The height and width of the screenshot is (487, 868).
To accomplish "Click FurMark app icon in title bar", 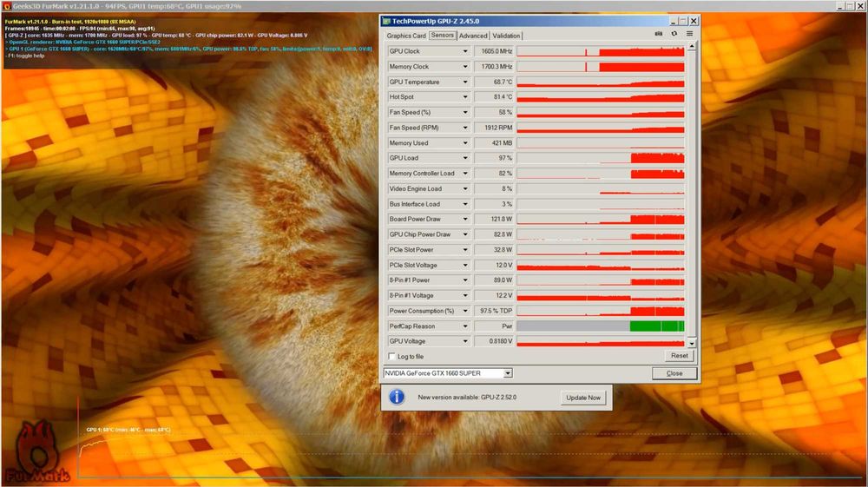I will [7, 6].
